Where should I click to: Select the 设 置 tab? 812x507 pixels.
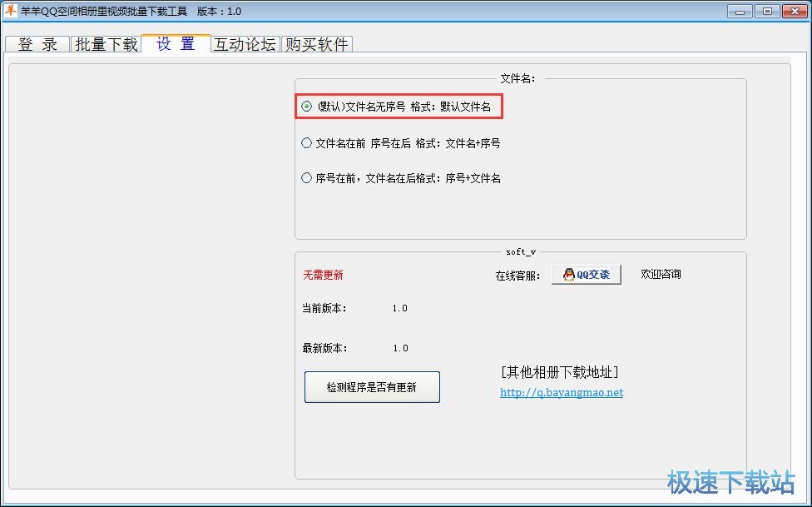tap(175, 44)
